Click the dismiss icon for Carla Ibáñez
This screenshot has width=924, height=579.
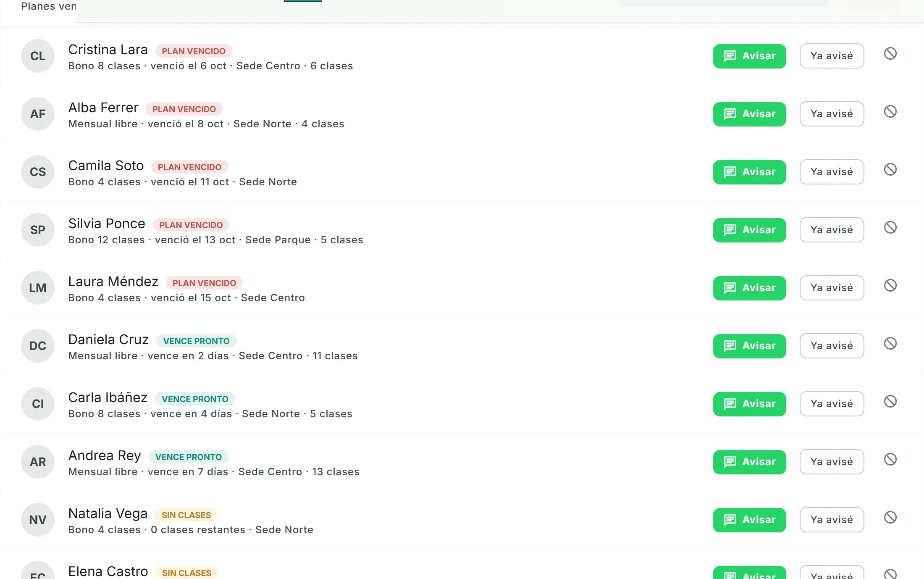click(890, 401)
